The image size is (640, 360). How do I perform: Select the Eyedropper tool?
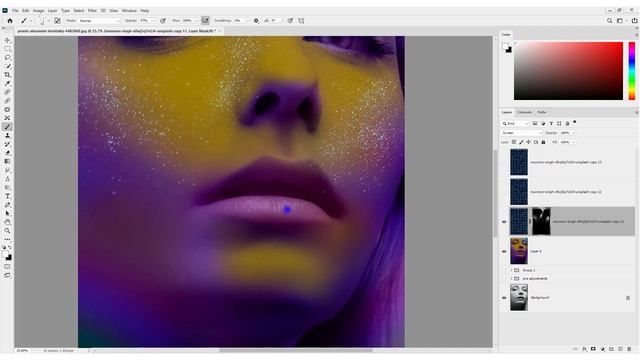click(x=7, y=84)
